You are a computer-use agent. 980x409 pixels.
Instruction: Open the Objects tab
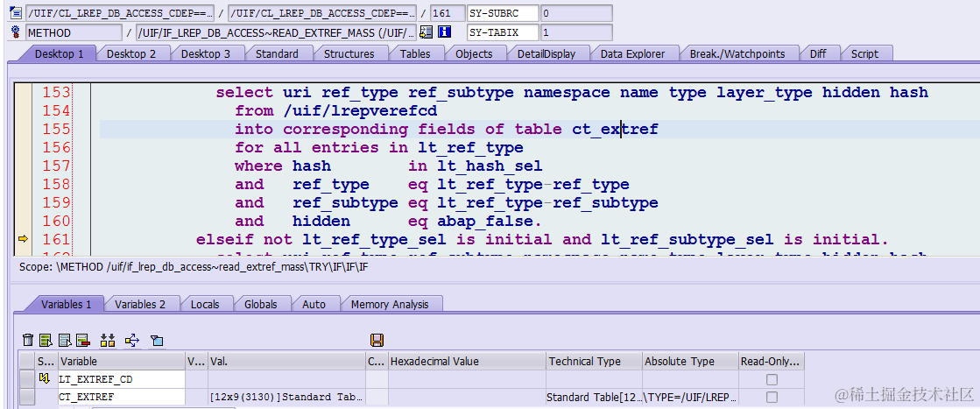pyautogui.click(x=474, y=53)
